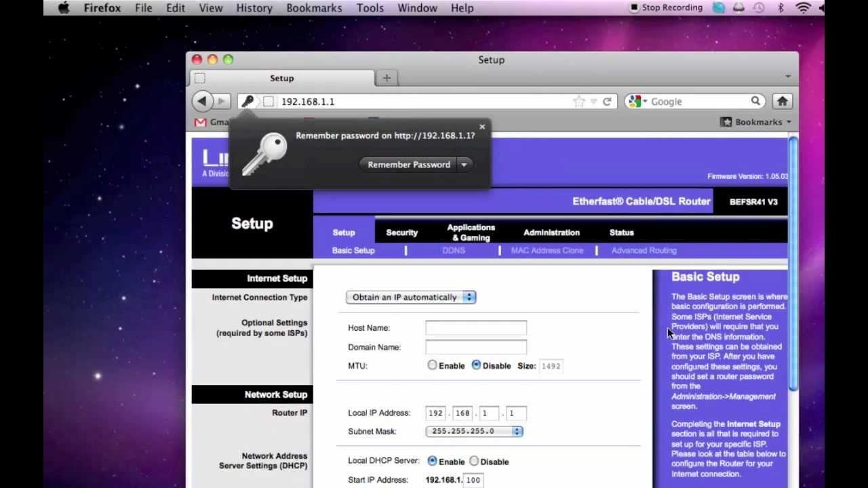Bookmark page with the star icon
Viewport: 868px width, 488px height.
click(x=578, y=102)
